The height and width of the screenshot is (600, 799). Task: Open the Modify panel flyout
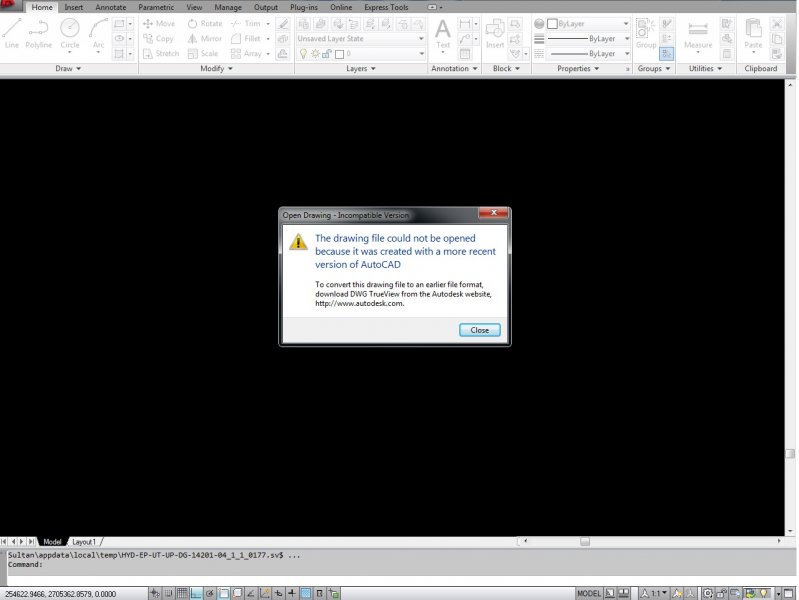[x=215, y=69]
